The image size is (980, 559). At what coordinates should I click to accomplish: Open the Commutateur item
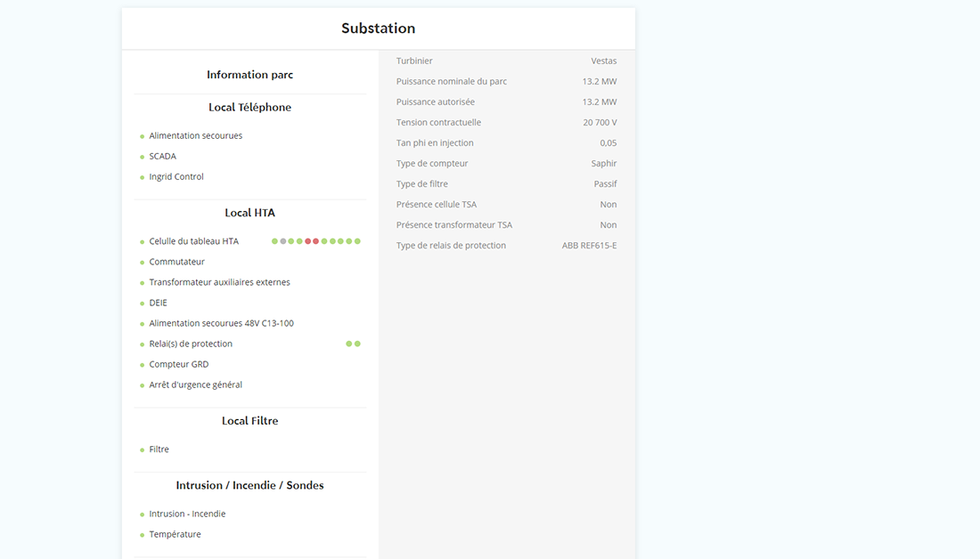(176, 262)
